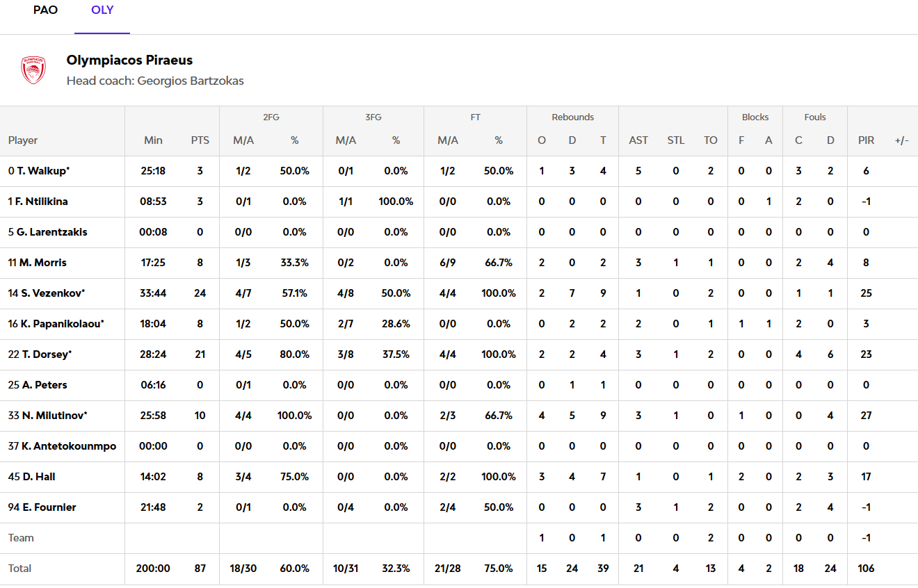Click the Olympiacos Piraeus team logo

click(x=33, y=70)
